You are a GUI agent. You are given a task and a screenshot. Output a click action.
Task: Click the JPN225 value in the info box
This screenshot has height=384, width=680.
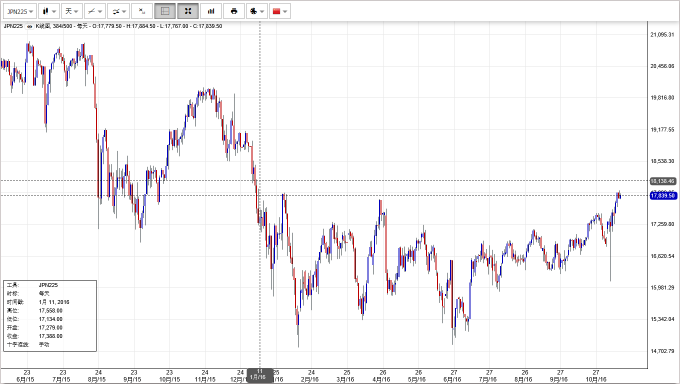click(48, 285)
